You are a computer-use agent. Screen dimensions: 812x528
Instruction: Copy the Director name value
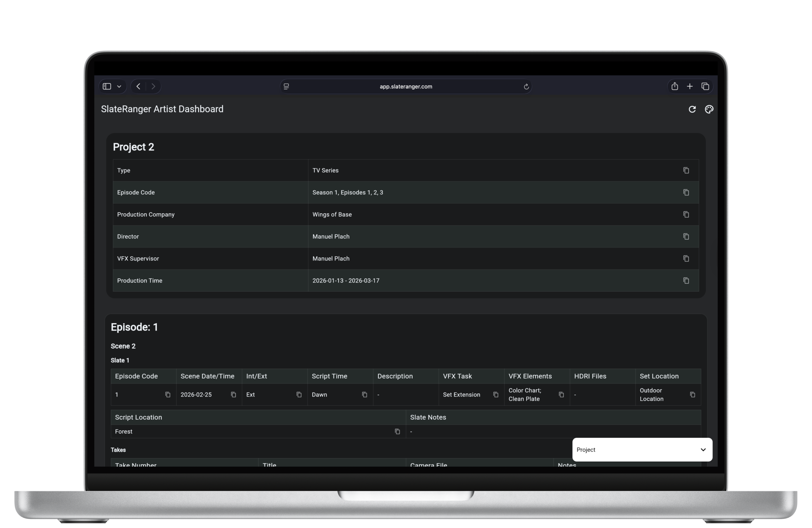click(686, 236)
